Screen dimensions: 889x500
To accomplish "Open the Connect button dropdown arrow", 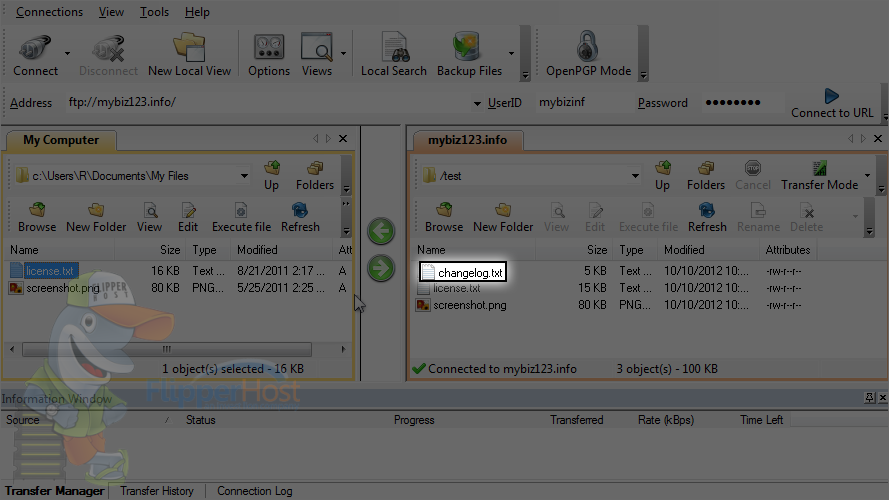I will (67, 53).
